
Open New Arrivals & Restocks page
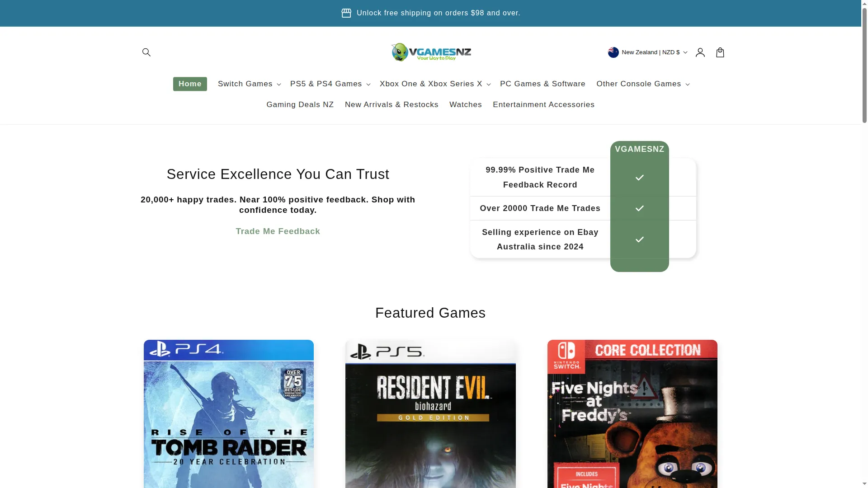[392, 105]
